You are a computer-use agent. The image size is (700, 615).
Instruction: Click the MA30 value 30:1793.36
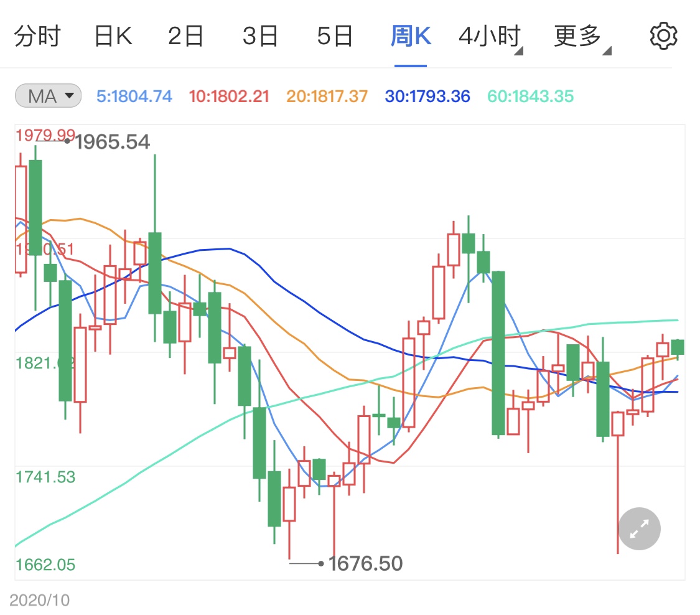point(427,96)
